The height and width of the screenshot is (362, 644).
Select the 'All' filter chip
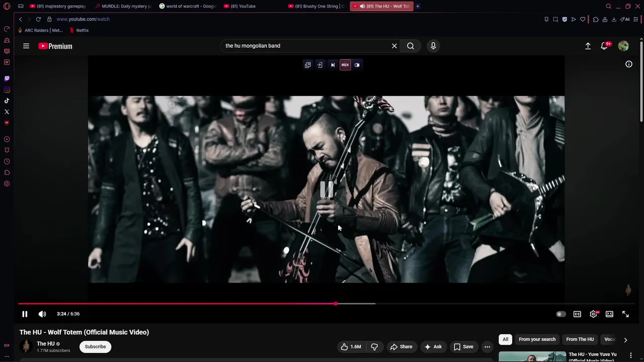click(x=505, y=339)
